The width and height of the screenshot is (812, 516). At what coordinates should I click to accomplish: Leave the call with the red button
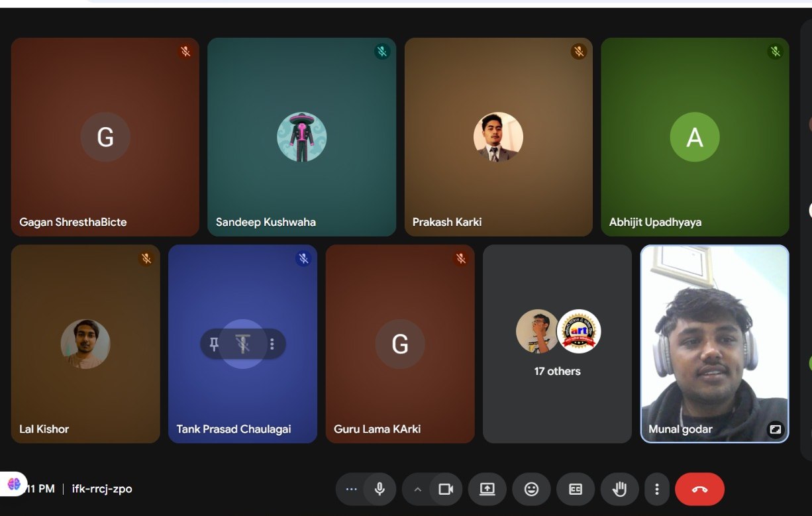(699, 490)
